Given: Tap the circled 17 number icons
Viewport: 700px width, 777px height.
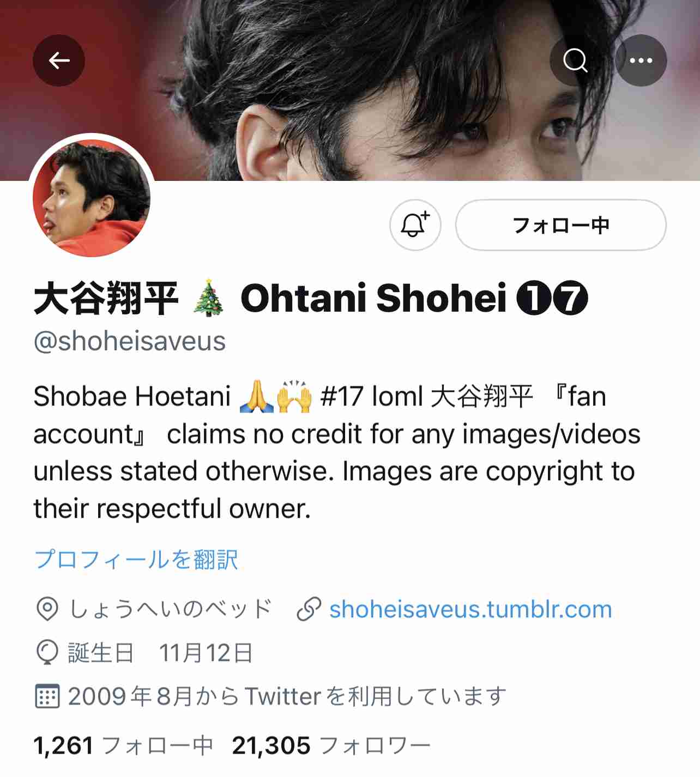Looking at the screenshot, I should [x=552, y=298].
